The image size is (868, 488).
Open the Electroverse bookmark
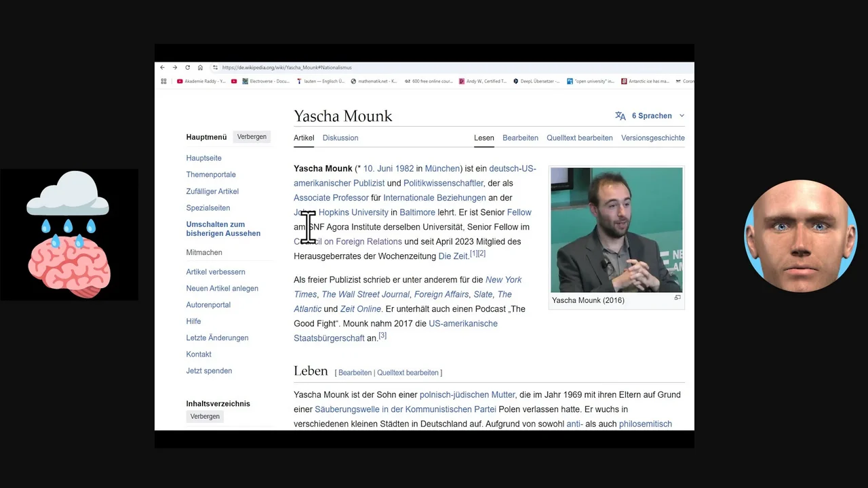[x=266, y=81]
